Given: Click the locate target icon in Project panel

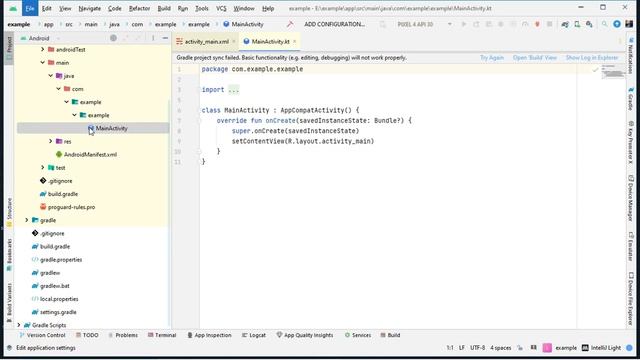Looking at the screenshot, I should pos(113,38).
